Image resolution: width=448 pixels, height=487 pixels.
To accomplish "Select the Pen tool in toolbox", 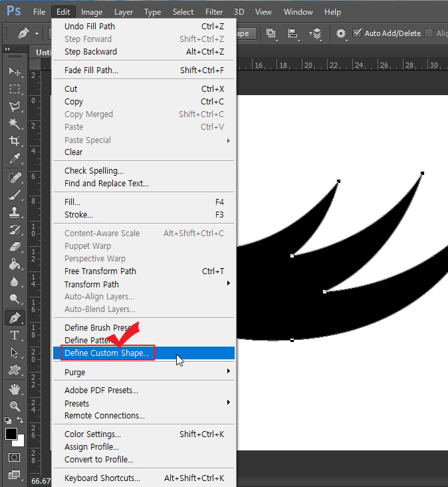I will click(14, 318).
